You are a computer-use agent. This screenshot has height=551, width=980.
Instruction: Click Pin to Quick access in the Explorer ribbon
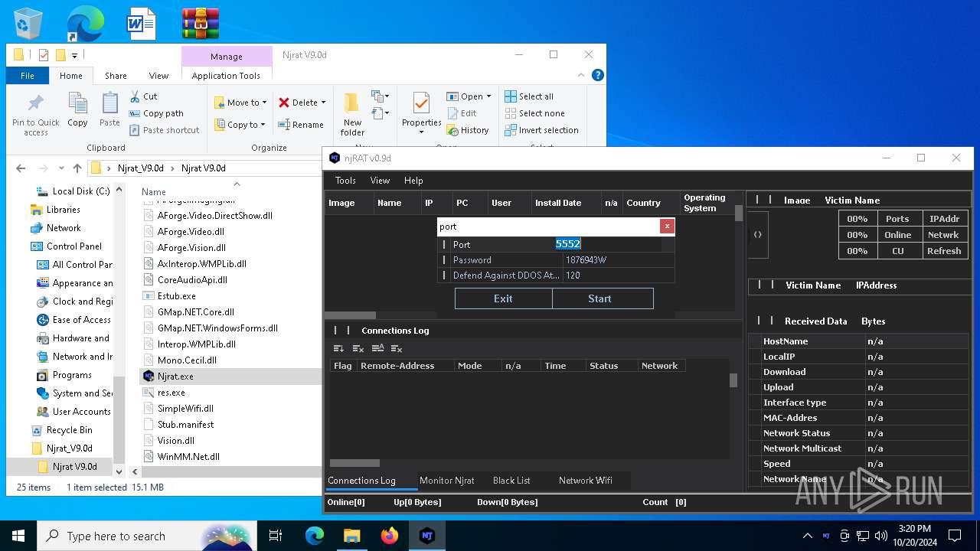pyautogui.click(x=36, y=116)
